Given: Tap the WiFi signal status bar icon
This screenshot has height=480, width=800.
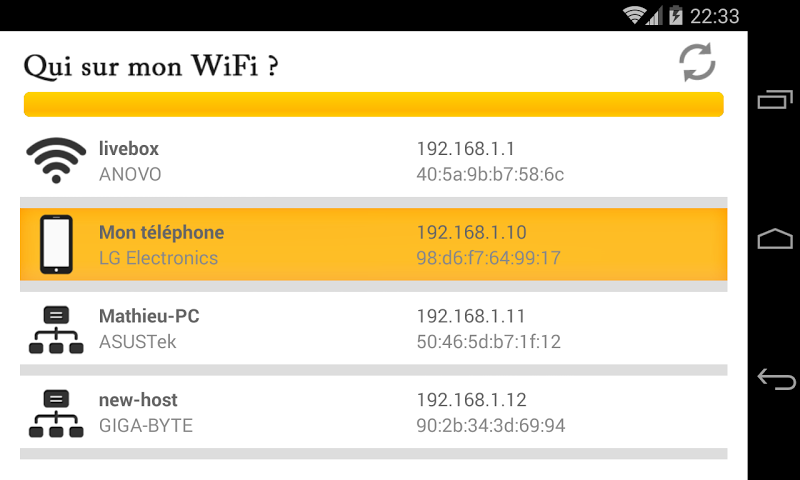Looking at the screenshot, I should coord(634,15).
